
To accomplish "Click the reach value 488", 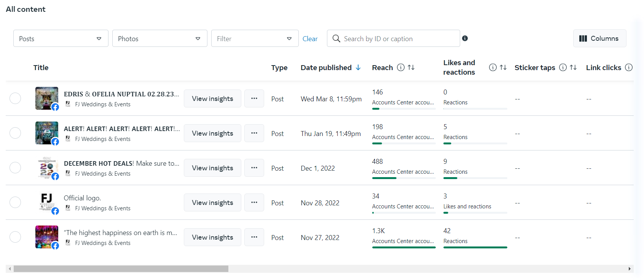I will point(378,162).
